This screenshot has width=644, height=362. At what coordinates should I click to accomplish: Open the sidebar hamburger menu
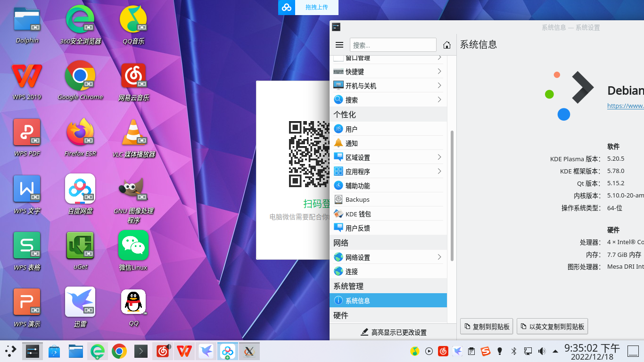339,44
